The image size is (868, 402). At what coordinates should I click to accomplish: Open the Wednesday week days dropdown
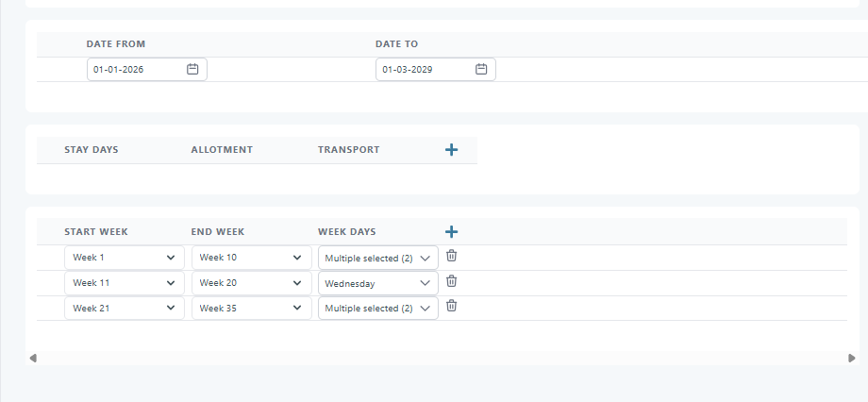click(x=377, y=283)
